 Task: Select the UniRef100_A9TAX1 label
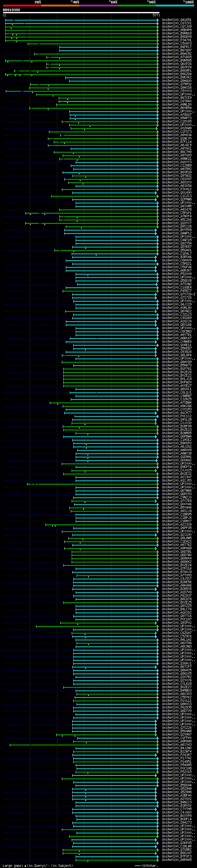[x=177, y=149]
